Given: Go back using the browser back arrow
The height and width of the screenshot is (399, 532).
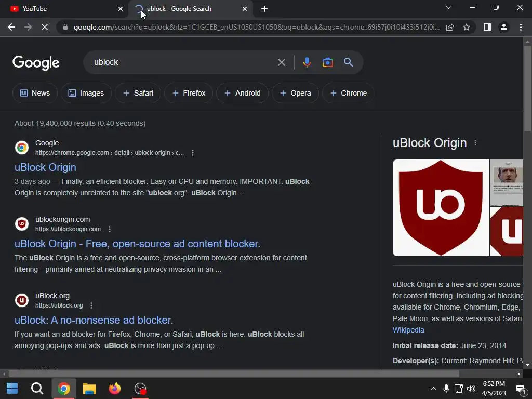Looking at the screenshot, I should tap(11, 27).
